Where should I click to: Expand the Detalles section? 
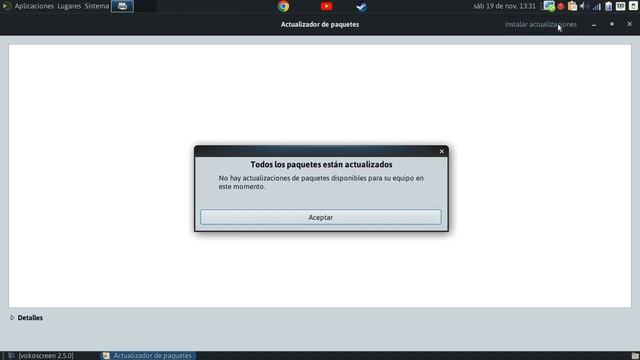coord(27,318)
